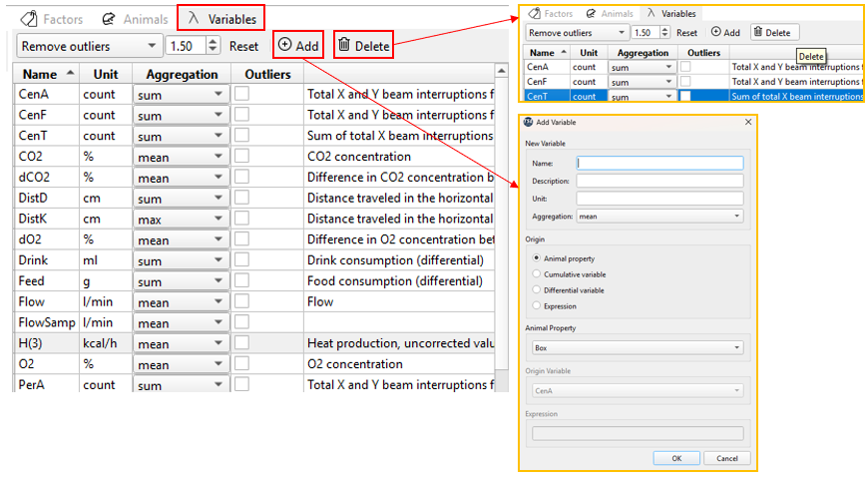Click the 'CO2 concentration' description cell

(399, 157)
